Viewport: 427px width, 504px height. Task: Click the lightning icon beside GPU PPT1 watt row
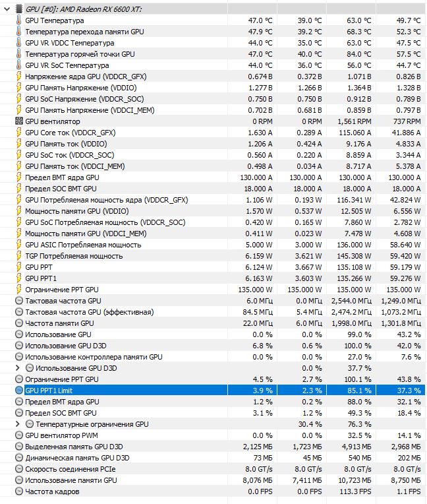pyautogui.click(x=19, y=278)
